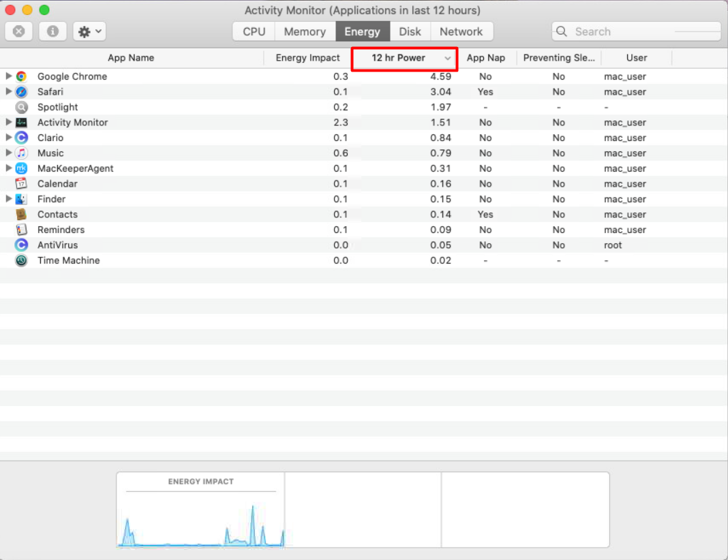Sort by Preventing Sleep column header

[559, 58]
